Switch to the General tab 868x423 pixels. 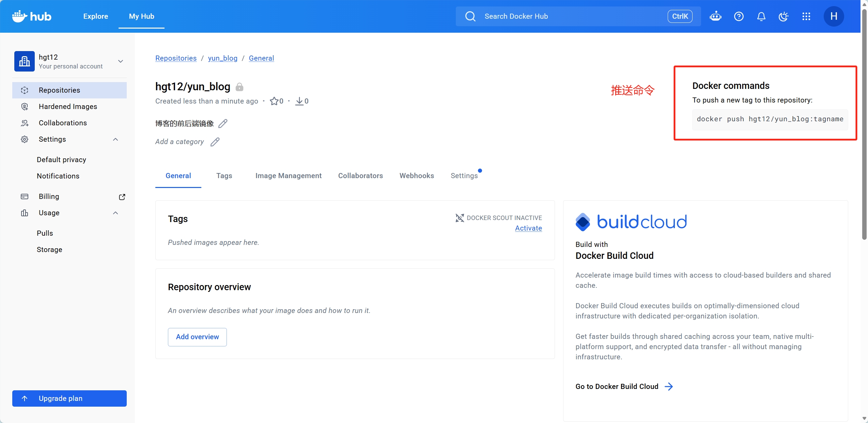coord(178,176)
